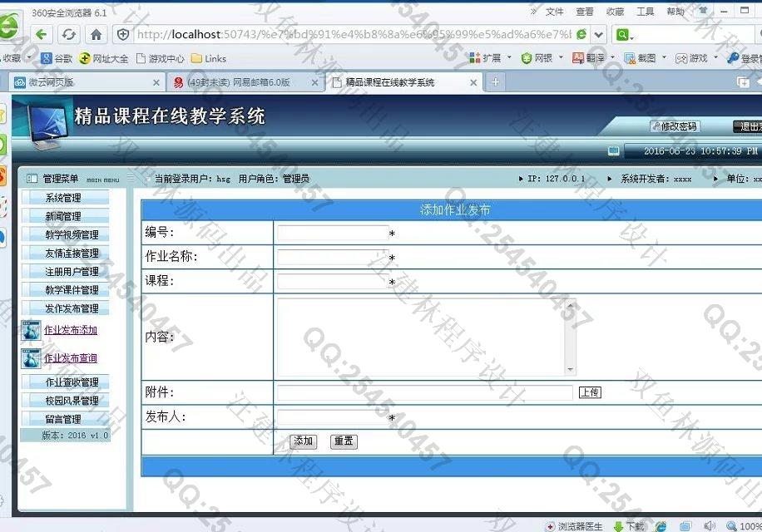Open 浏览器医生 in status bar
The width and height of the screenshot is (762, 532).
574,526
